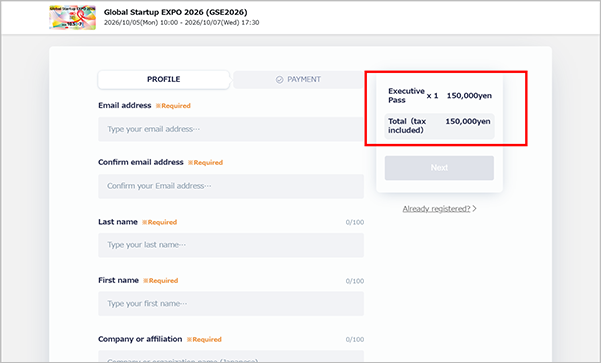Click the Executive Pass item label
601x363 pixels.
coord(406,95)
